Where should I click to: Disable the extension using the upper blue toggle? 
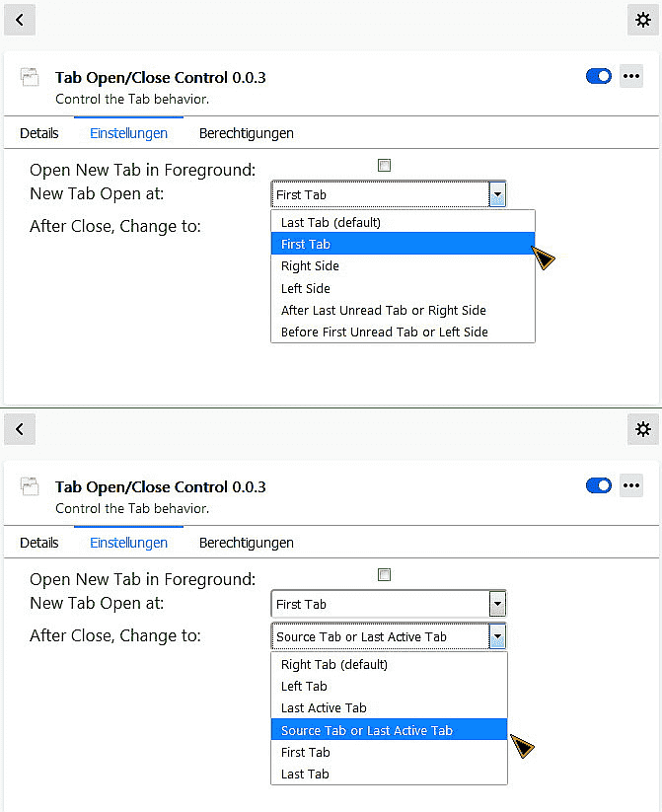tap(599, 76)
